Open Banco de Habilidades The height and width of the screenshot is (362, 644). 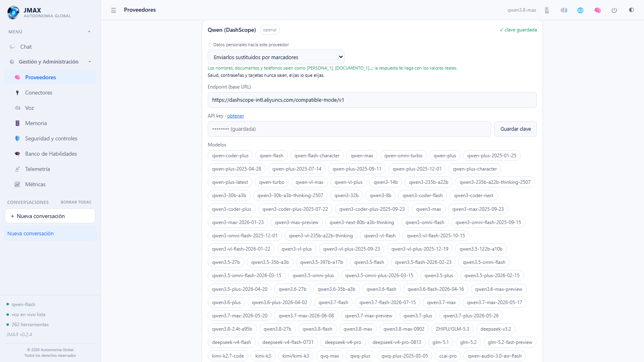point(50,154)
